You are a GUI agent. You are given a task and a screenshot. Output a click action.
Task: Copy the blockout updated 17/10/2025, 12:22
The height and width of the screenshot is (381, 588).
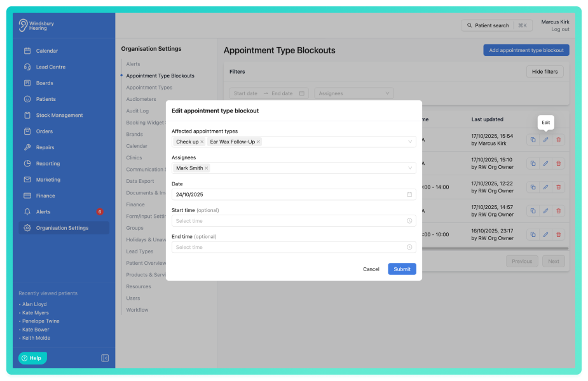533,187
